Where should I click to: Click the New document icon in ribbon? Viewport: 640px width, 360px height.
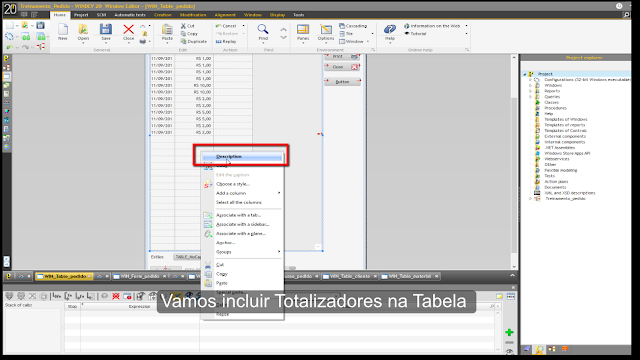62,29
